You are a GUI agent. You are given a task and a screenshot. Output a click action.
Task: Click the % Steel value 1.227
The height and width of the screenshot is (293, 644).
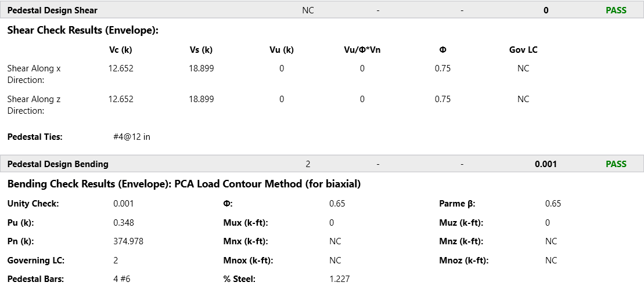[x=339, y=278]
